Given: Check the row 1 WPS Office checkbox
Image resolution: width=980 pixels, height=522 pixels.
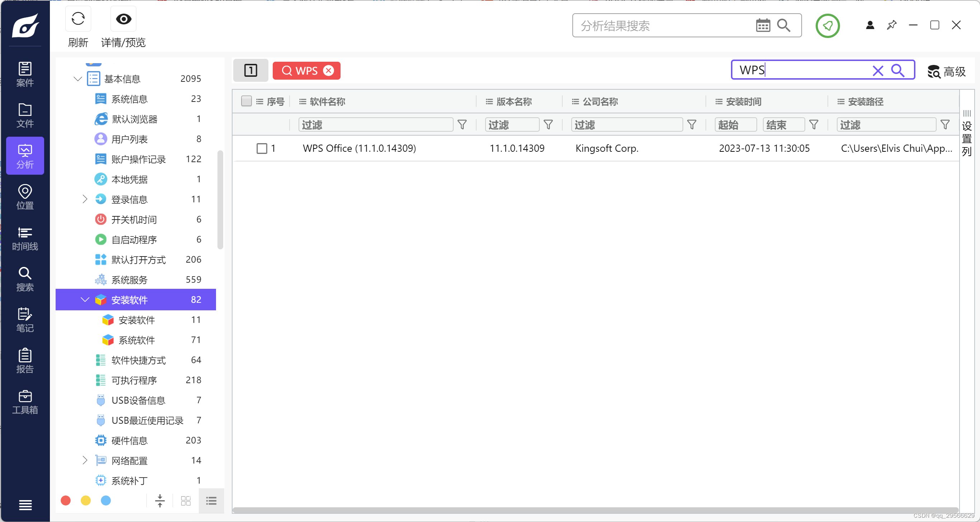Looking at the screenshot, I should pyautogui.click(x=262, y=149).
